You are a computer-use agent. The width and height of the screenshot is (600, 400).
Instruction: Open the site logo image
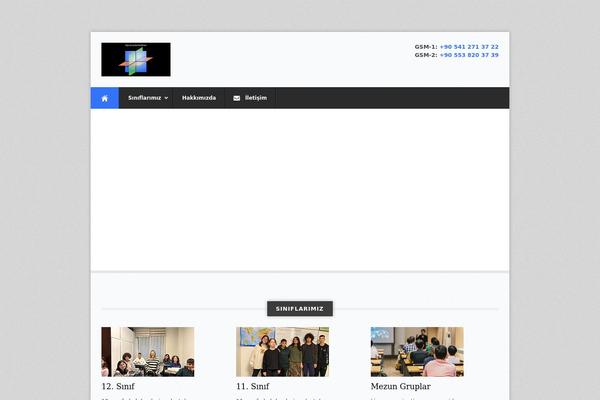coord(136,59)
